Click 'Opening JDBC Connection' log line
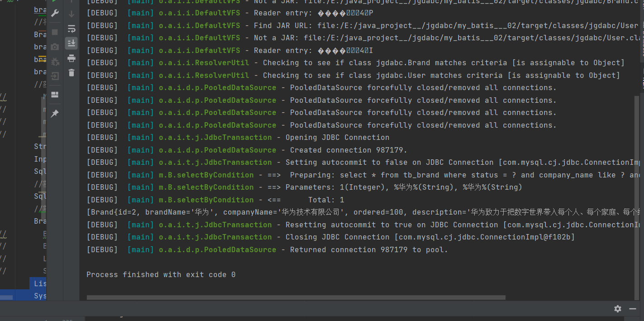This screenshot has width=644, height=321. click(238, 137)
